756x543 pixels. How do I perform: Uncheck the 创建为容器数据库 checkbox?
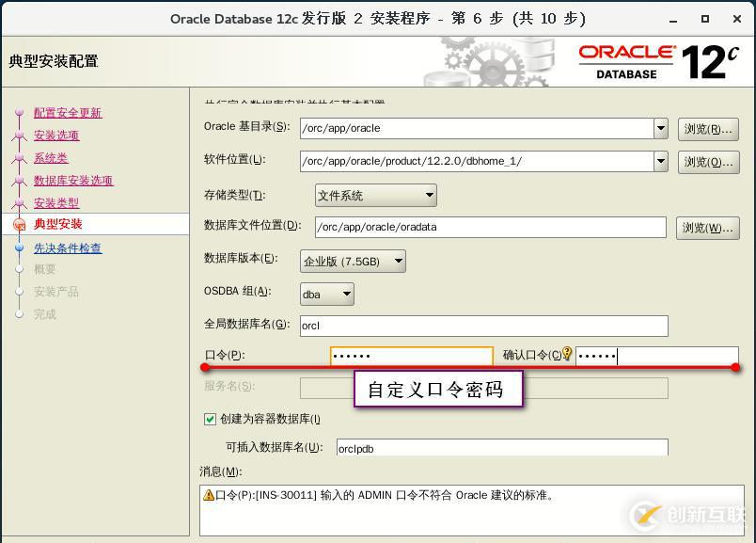(x=209, y=418)
